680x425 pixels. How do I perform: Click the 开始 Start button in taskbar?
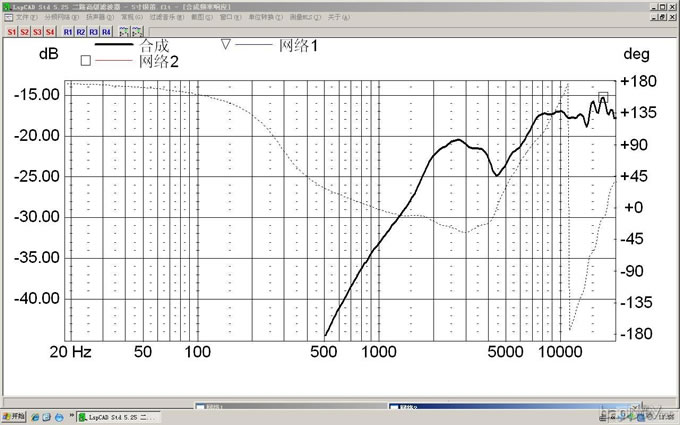pyautogui.click(x=14, y=416)
